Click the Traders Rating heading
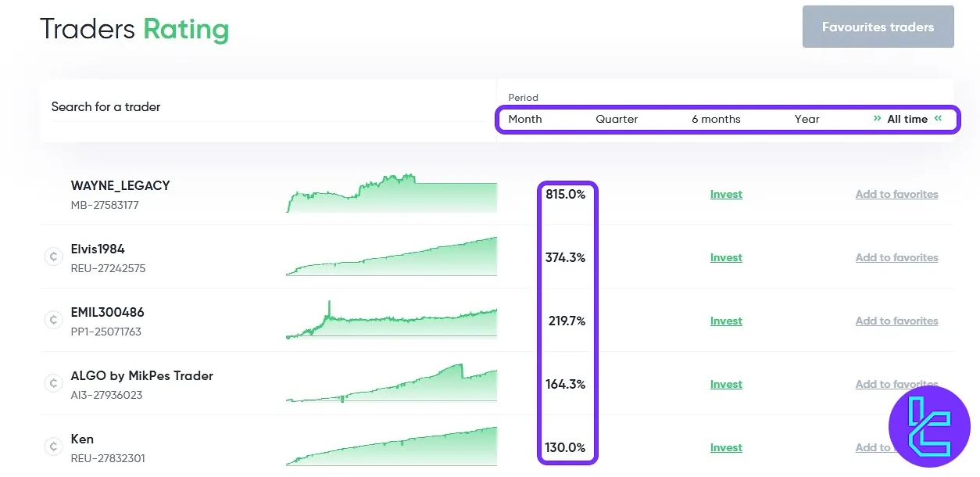The image size is (980, 477). [x=134, y=29]
